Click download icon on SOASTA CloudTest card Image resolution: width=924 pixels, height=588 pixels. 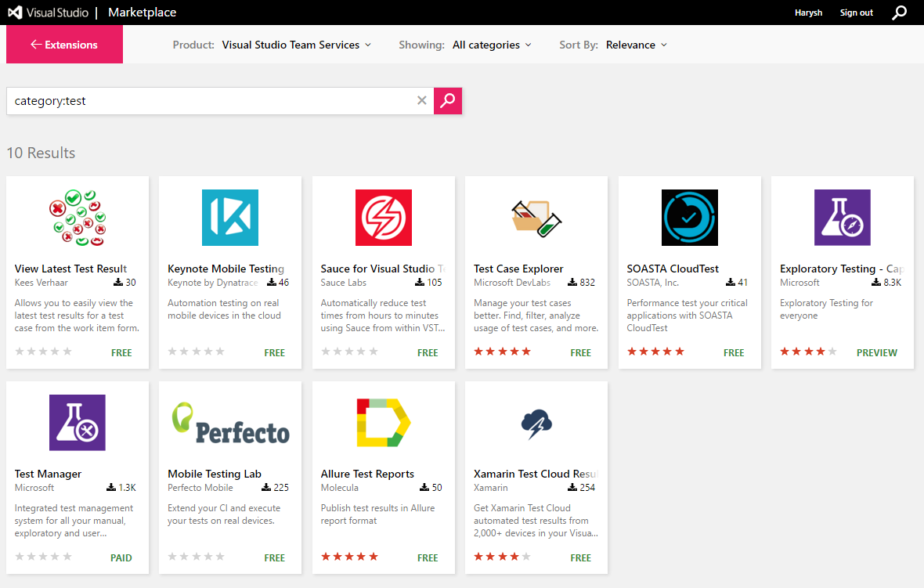731,282
